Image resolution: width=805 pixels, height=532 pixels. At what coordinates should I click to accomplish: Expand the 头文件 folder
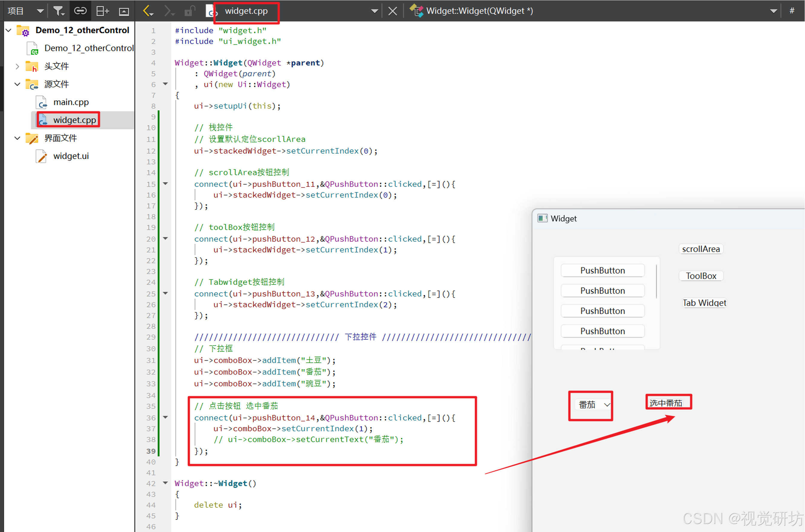(x=17, y=66)
